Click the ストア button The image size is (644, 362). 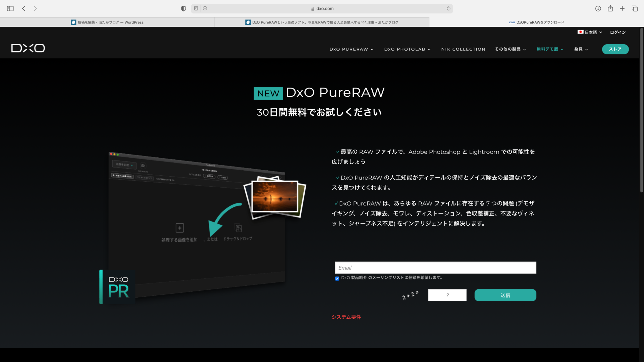(x=615, y=49)
